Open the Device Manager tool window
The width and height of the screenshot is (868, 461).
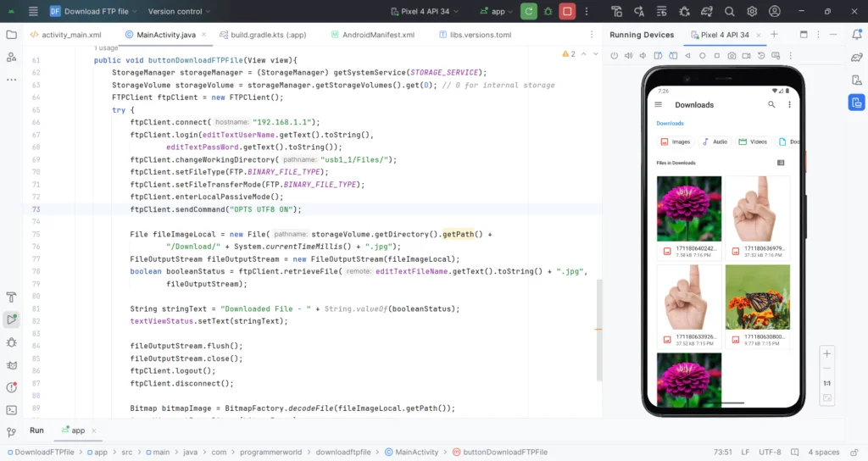pos(856,80)
